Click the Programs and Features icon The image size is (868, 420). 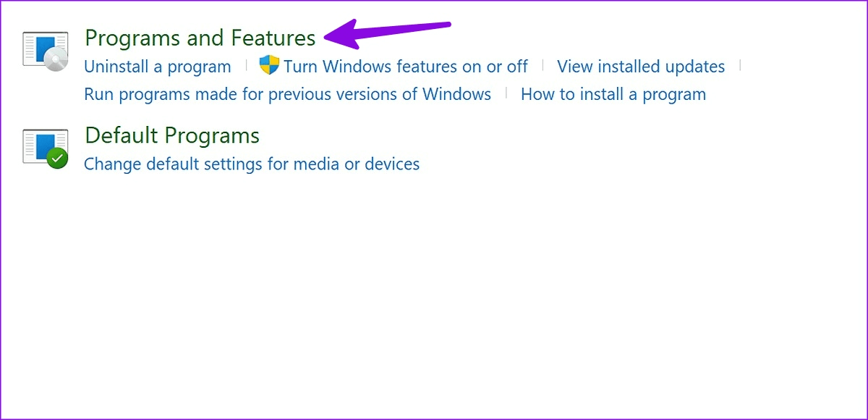pyautogui.click(x=45, y=50)
